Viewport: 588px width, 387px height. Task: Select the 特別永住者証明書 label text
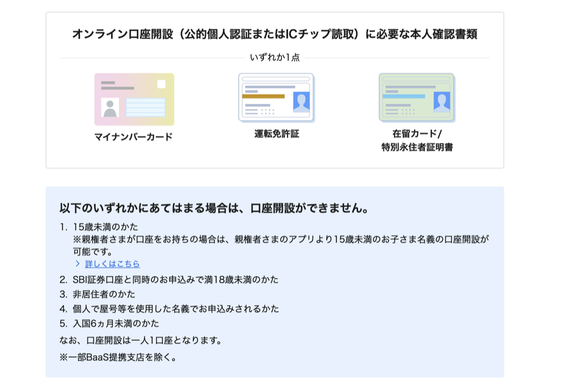(x=417, y=147)
